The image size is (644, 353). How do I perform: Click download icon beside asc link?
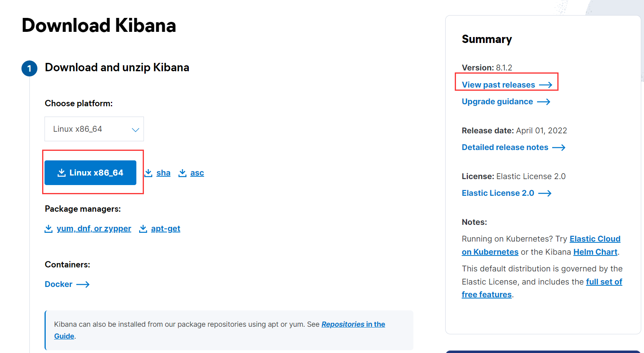[x=182, y=173]
